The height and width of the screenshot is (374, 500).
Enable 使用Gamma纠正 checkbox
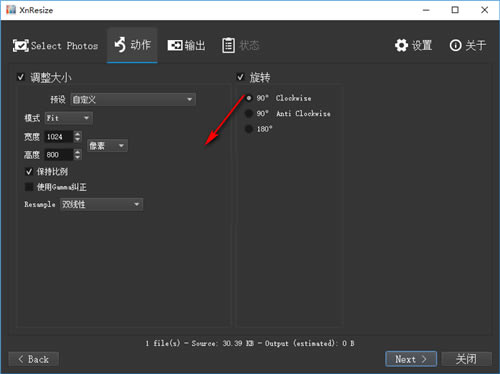[x=29, y=187]
